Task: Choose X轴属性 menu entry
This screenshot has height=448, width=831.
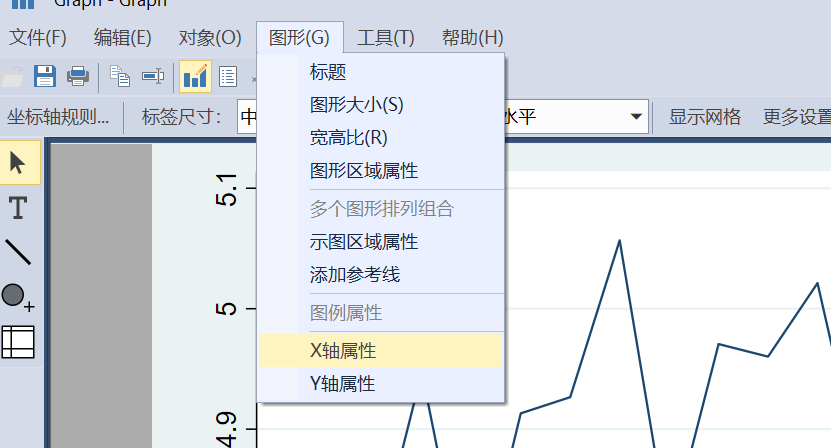Action: coord(381,350)
